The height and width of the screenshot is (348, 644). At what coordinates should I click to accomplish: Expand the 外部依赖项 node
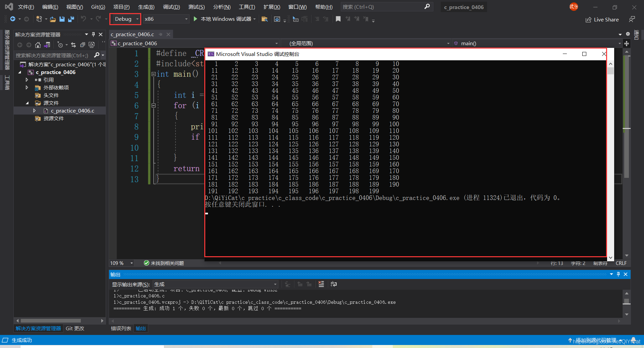coord(27,87)
